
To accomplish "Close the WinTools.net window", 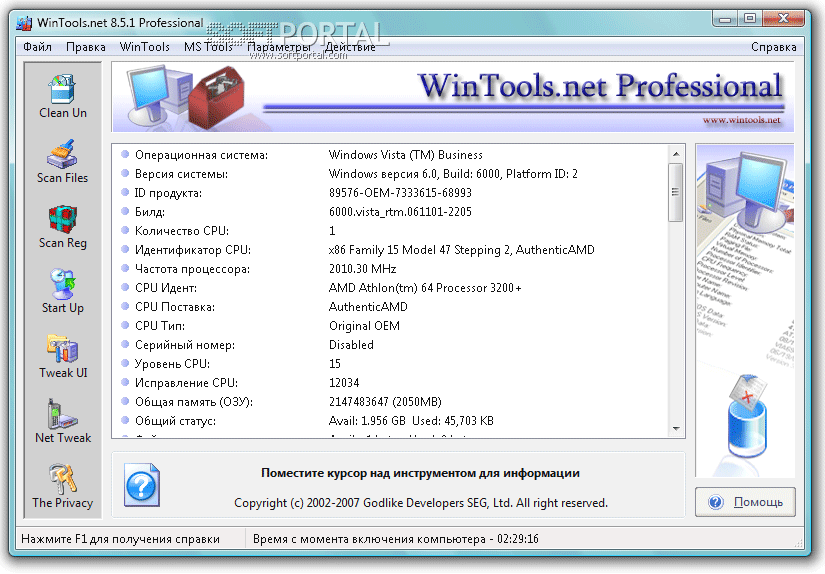I will coord(783,19).
